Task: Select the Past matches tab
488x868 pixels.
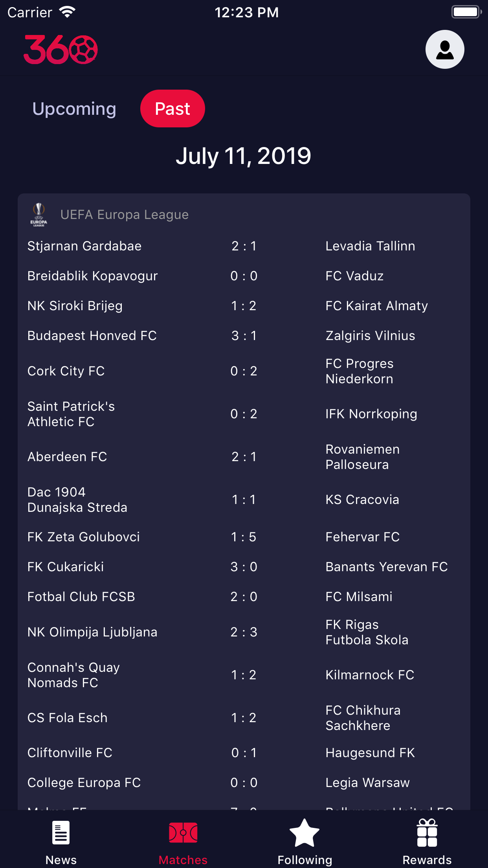Action: pyautogui.click(x=172, y=109)
